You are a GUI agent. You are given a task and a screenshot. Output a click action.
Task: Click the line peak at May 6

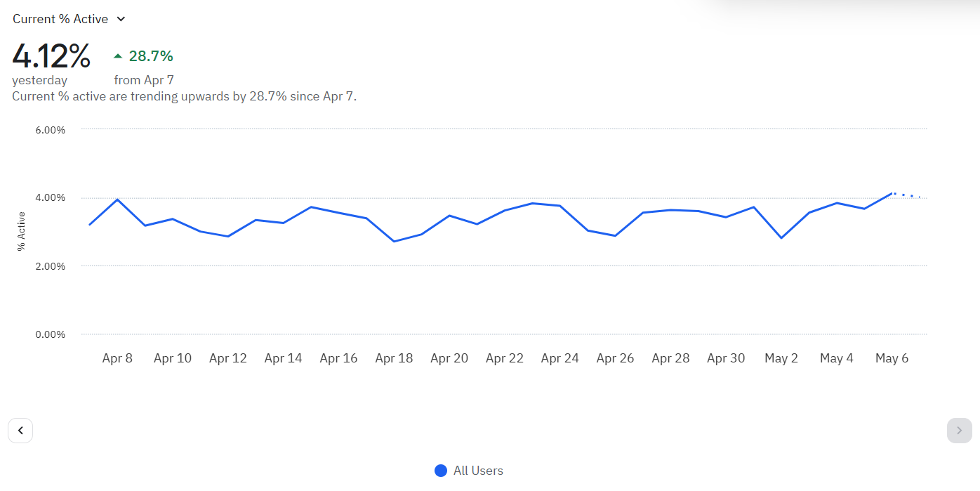tap(892, 193)
